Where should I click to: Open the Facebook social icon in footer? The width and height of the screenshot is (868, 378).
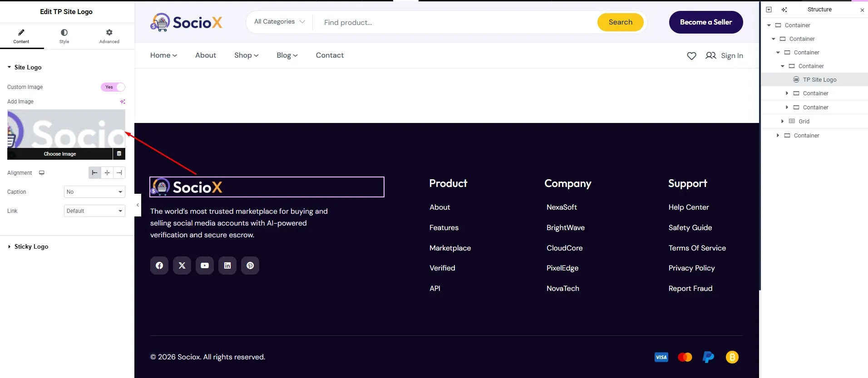click(x=159, y=265)
